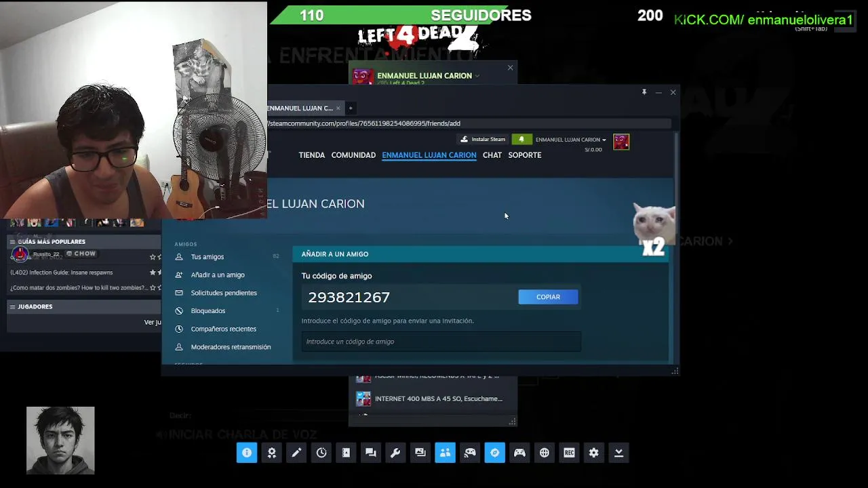Click the globe icon in overlay toolbar
868x488 pixels.
545,453
